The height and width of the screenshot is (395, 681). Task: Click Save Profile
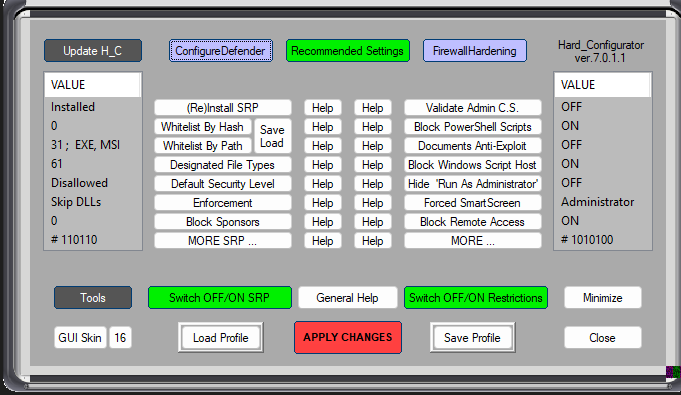point(472,338)
